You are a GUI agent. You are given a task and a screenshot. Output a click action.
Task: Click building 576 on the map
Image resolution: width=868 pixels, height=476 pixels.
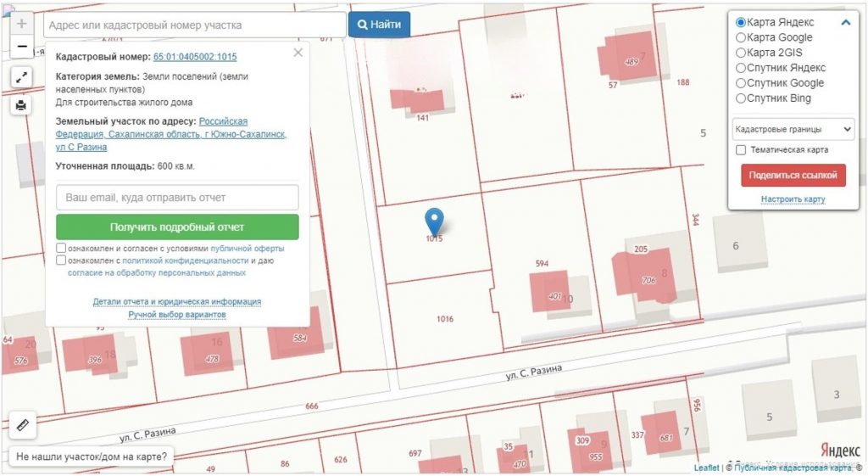[x=20, y=361]
